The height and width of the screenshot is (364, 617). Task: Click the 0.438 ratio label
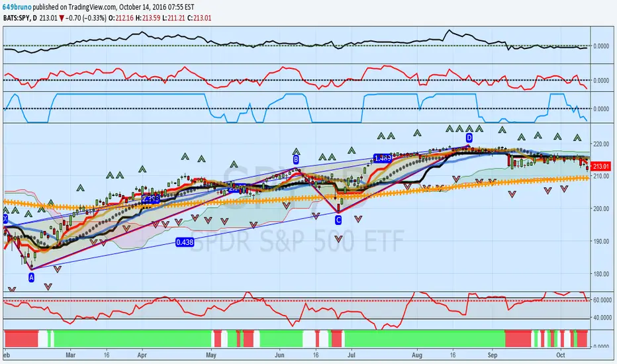tap(185, 242)
